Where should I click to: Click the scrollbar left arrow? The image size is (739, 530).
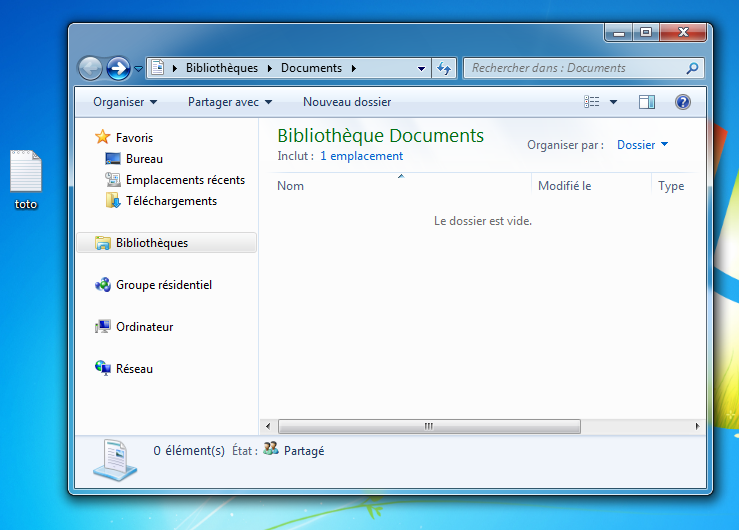268,426
